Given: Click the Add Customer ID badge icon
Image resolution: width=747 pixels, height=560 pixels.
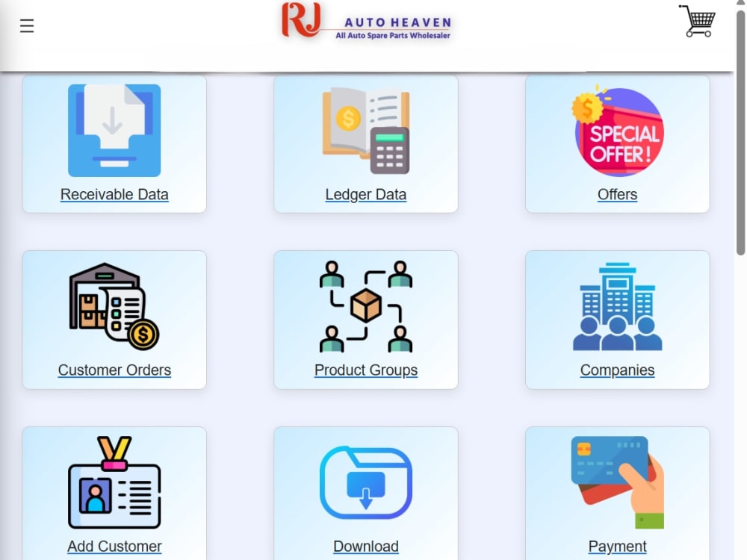Looking at the screenshot, I should [114, 482].
